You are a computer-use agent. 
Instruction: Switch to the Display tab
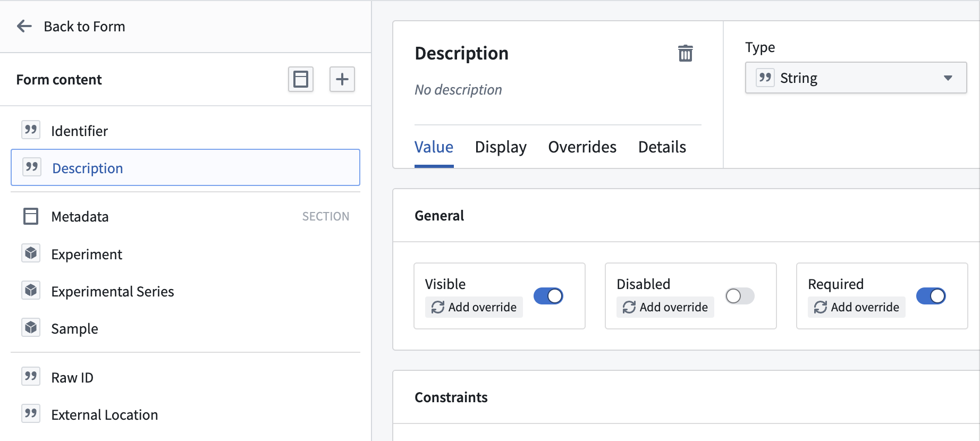pyautogui.click(x=501, y=147)
